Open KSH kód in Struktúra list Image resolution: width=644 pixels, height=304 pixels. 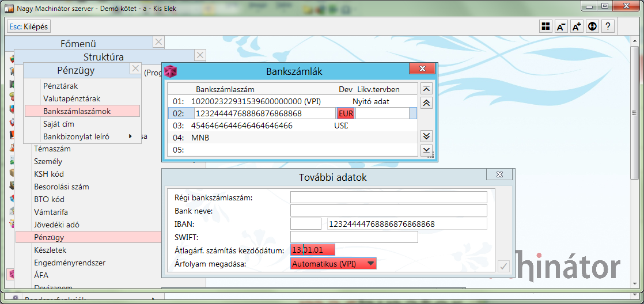pyautogui.click(x=49, y=174)
